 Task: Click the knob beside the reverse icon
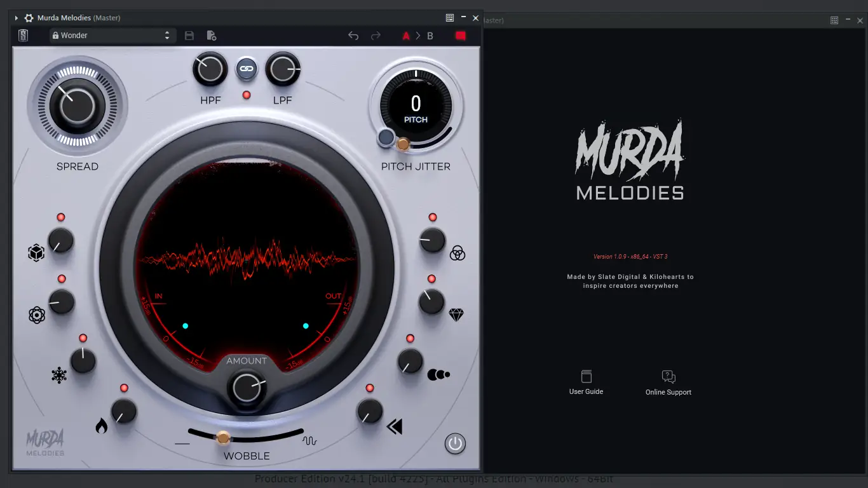click(369, 411)
